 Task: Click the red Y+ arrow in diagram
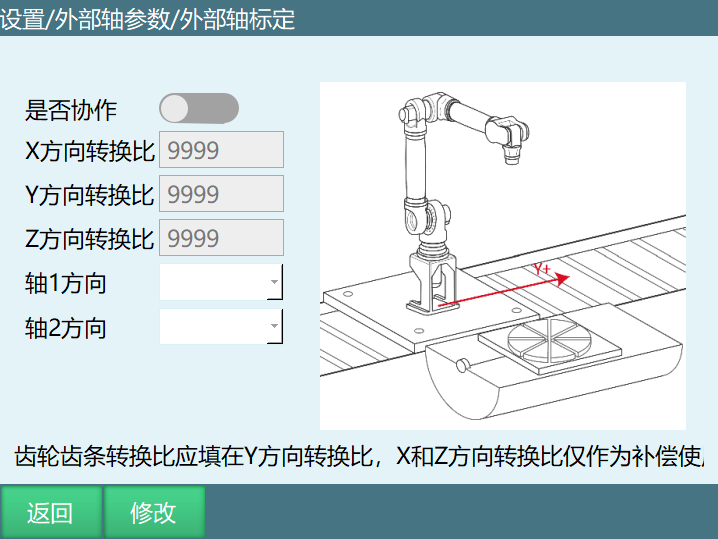point(504,289)
